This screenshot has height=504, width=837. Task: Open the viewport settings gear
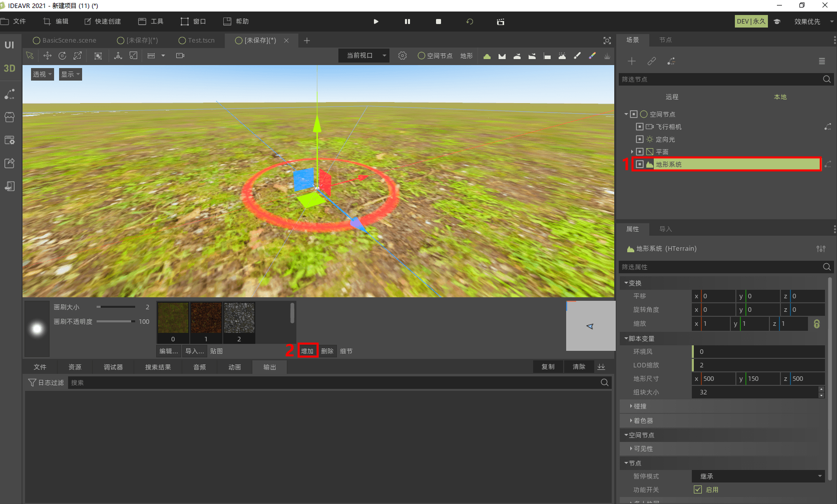[x=402, y=56]
